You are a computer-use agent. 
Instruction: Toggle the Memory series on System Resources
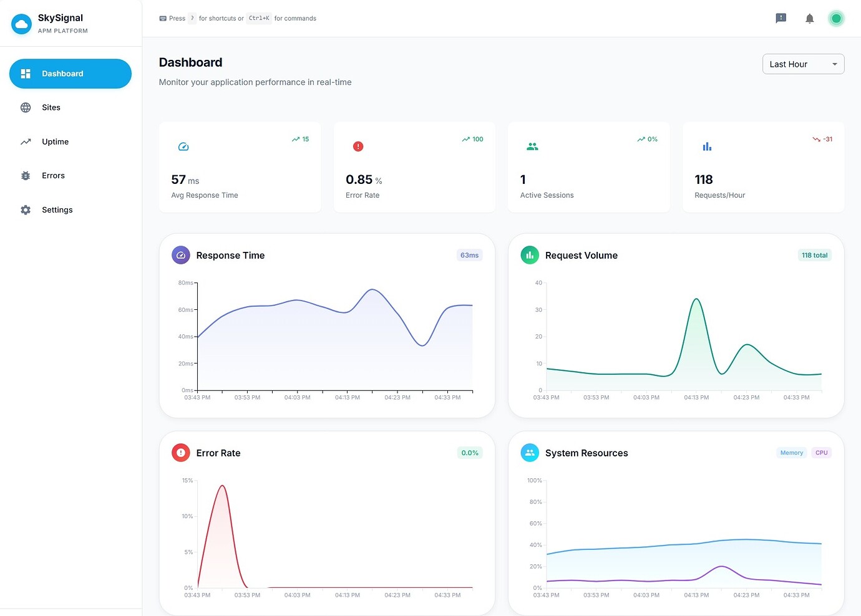point(791,453)
